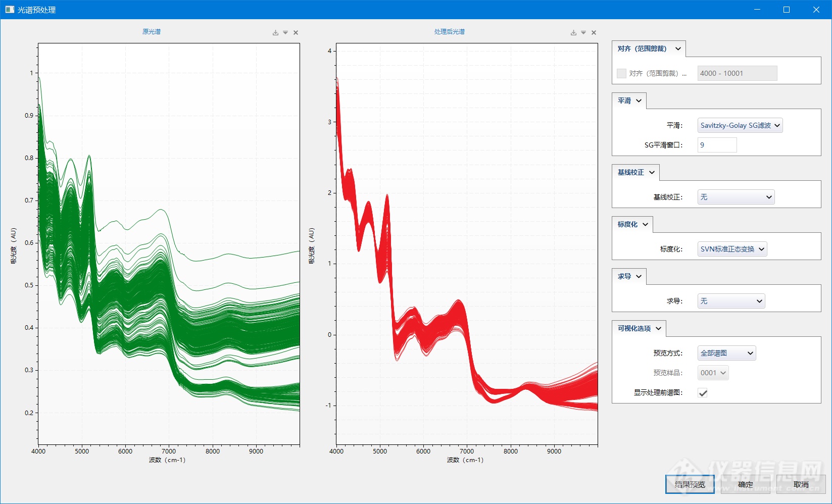Collapse the 对齐（范围剪裁） section header

tap(649, 48)
